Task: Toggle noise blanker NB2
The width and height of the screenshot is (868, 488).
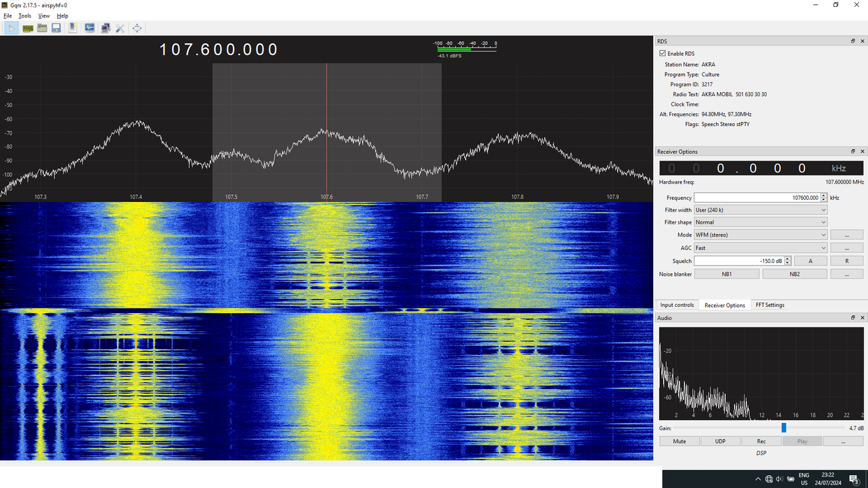Action: coord(795,274)
